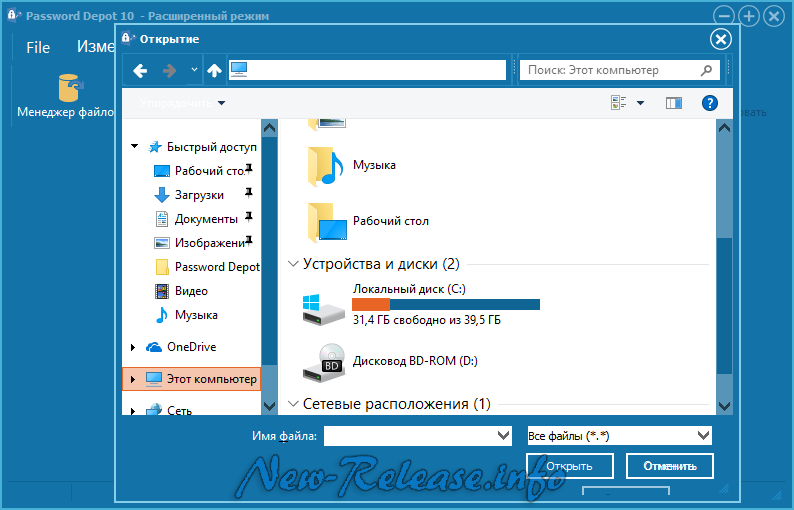Screen dimensions: 794x510
Task: Click the search box 'Поиск: Этот компьютер'
Action: coord(619,70)
